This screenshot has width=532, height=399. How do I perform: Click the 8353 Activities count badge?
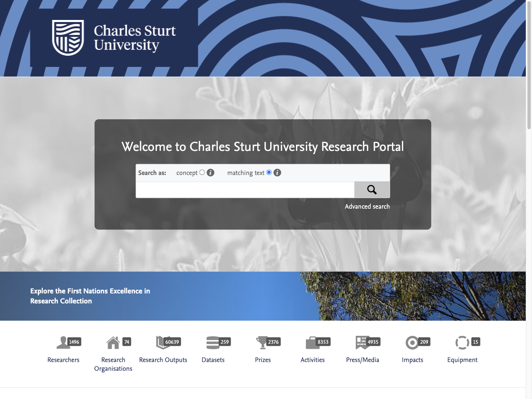(323, 342)
